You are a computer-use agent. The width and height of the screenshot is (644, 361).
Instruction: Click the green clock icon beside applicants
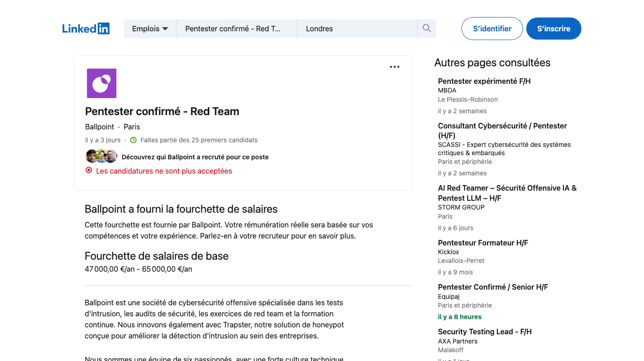[133, 140]
